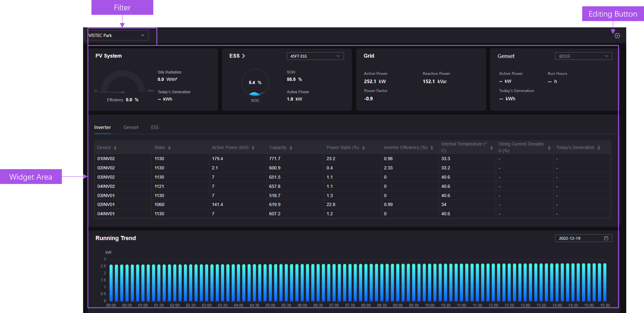Click the 02INV01 device row
644x313 pixels.
106,204
